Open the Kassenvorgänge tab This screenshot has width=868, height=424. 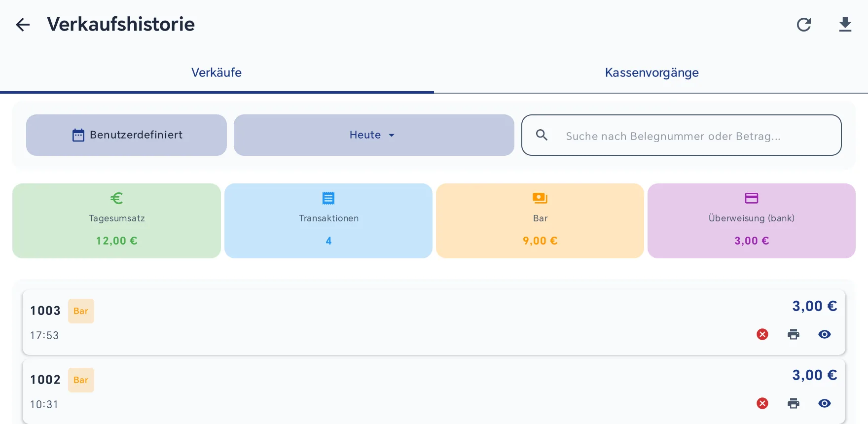coord(651,72)
